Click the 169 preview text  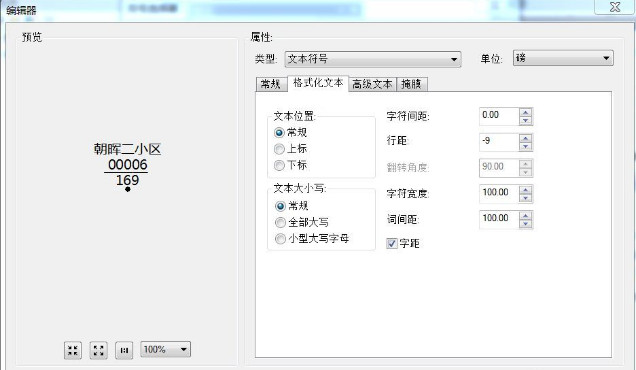[127, 180]
